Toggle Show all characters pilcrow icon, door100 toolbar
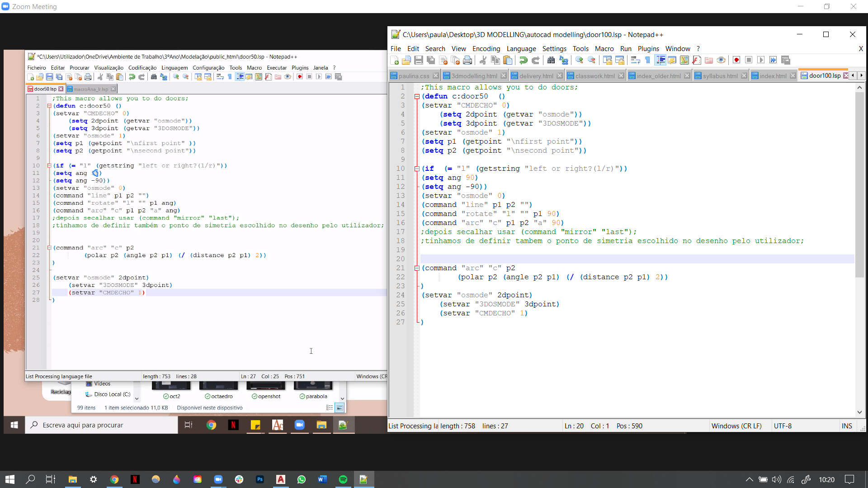Viewport: 868px width, 488px height. click(647, 60)
